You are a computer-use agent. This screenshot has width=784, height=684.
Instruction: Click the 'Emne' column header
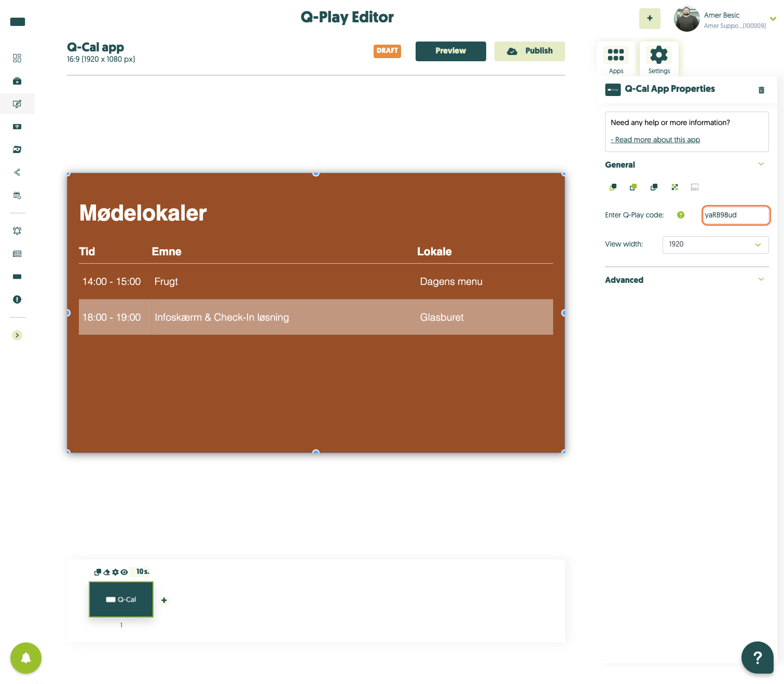pos(167,252)
